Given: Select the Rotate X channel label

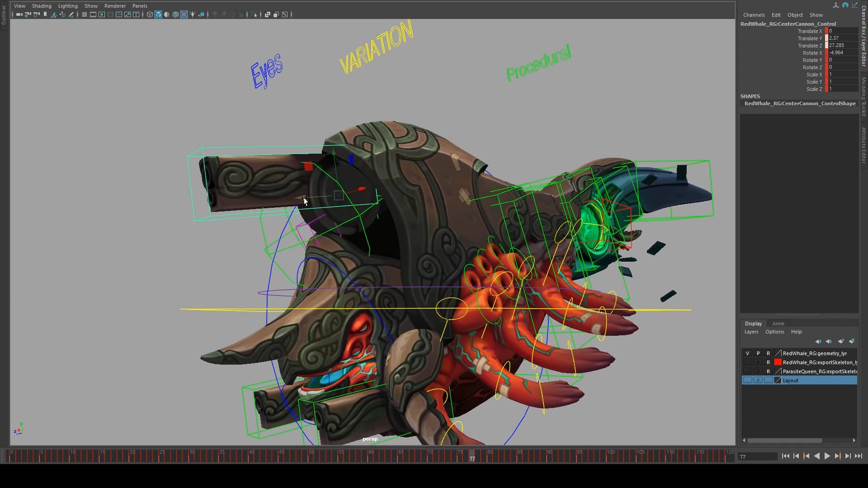Looking at the screenshot, I should coord(812,53).
